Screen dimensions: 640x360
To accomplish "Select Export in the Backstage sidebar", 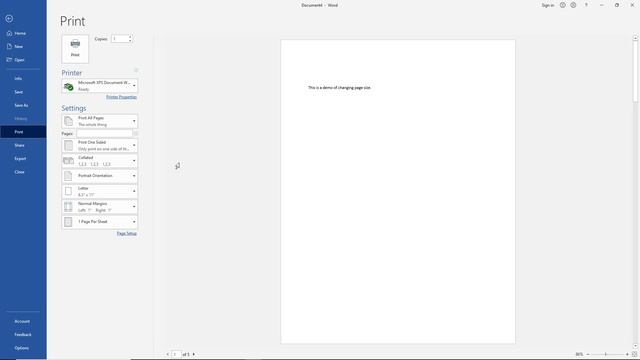I will [x=23, y=158].
